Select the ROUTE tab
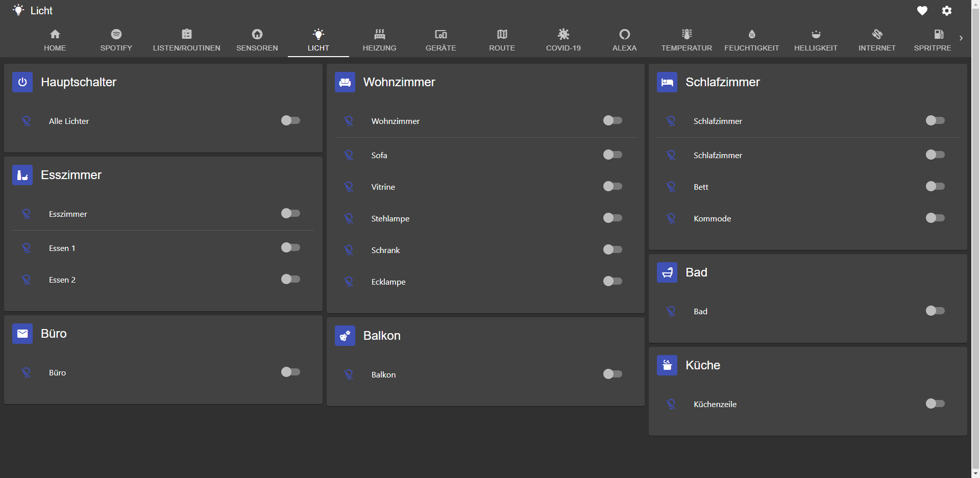Screen dimensions: 980x478 coord(502,40)
